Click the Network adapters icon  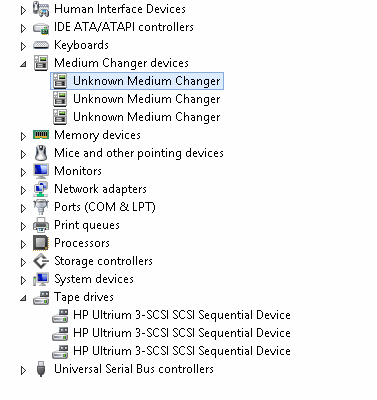41,189
